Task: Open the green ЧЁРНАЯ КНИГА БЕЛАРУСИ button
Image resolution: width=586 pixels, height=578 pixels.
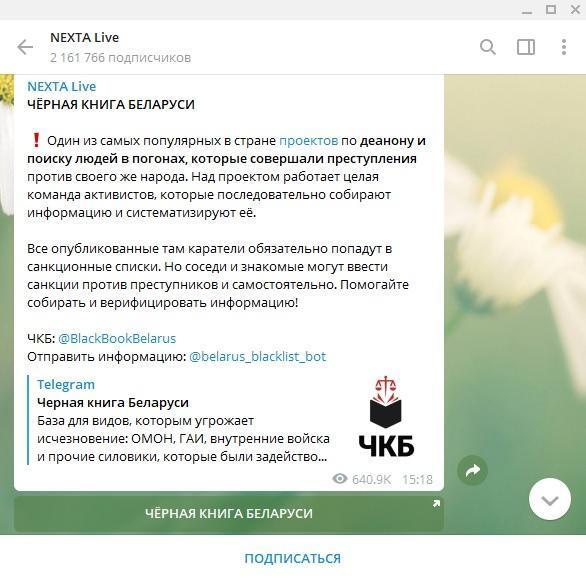Action: pyautogui.click(x=229, y=513)
